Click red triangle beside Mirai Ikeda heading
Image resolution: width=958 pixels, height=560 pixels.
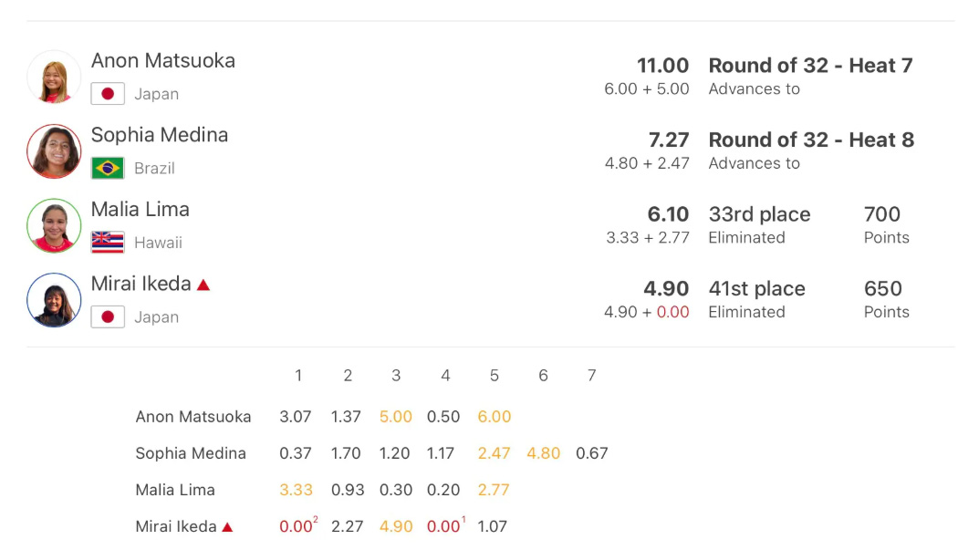[x=203, y=285]
